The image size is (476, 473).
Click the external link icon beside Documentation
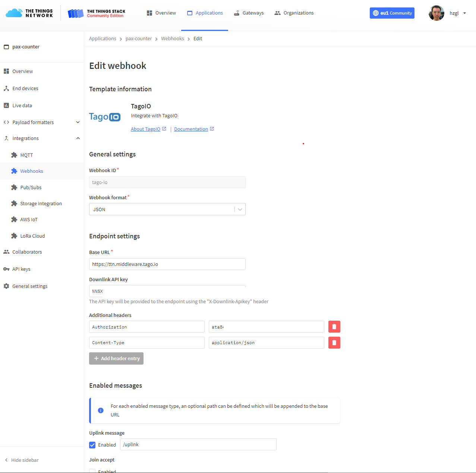tap(212, 128)
